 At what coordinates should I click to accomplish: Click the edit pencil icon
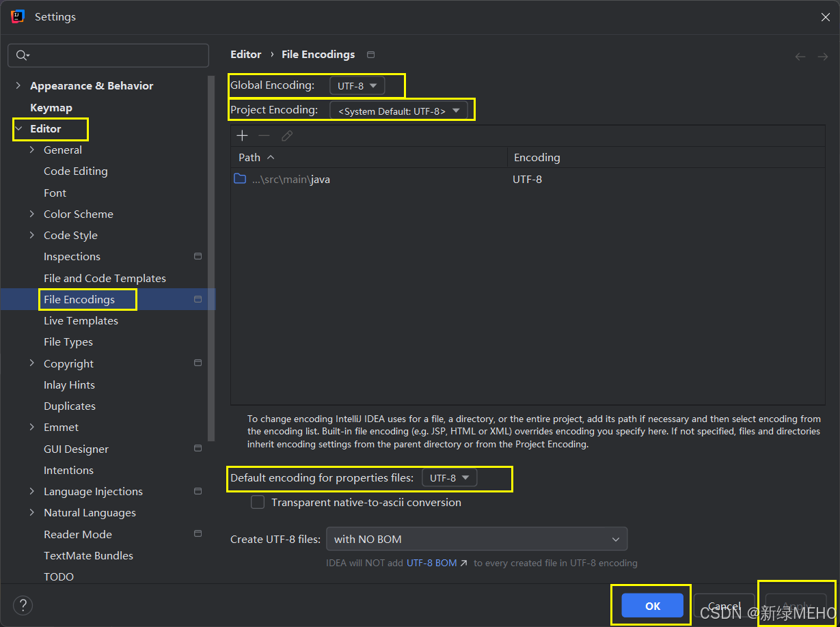[x=287, y=136]
